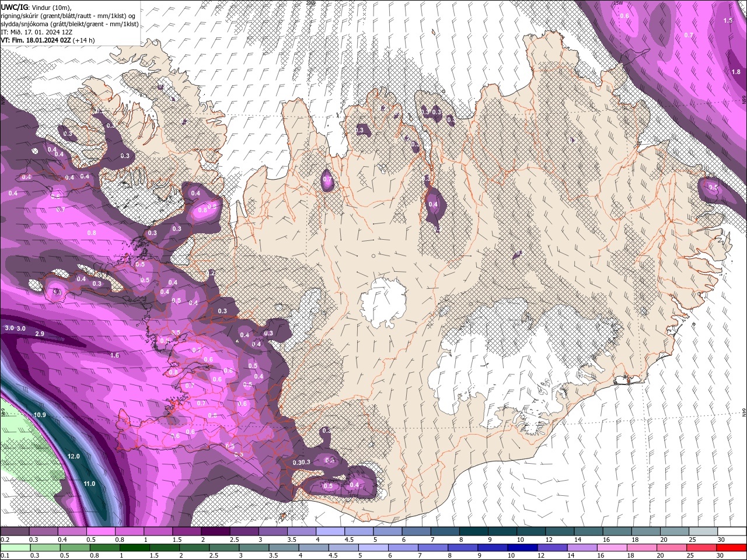This screenshot has height=560, width=747.
Task: Click the 10.9 precipitation value on the map
Action: (40, 415)
